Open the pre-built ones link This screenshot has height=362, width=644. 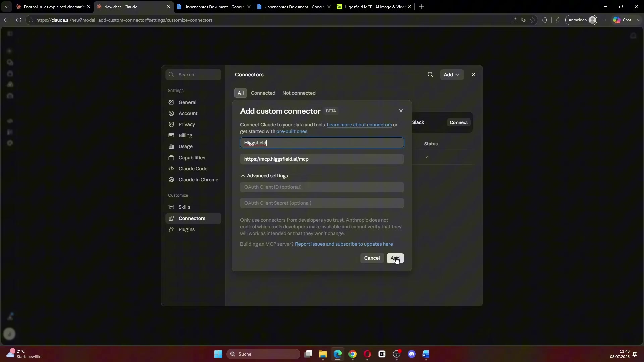pos(291,131)
